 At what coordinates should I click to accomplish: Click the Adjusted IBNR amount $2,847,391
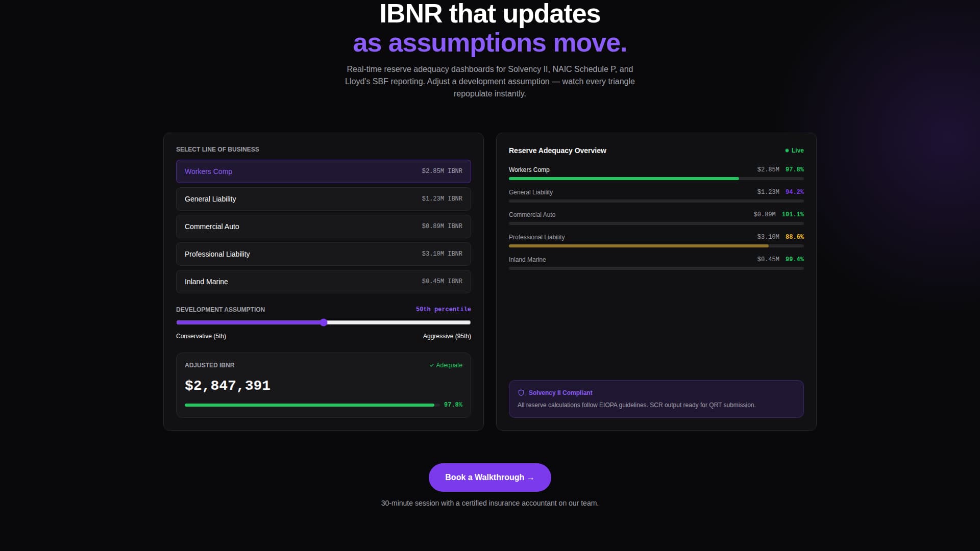click(x=228, y=385)
